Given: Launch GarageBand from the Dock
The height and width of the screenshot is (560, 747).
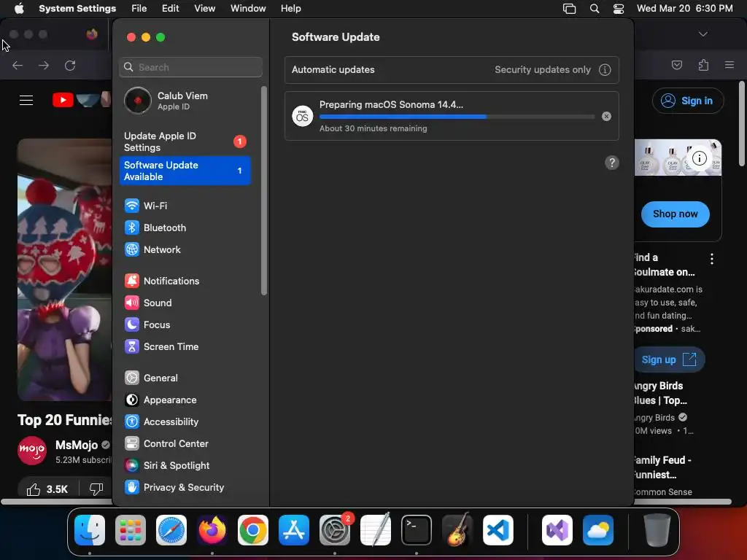Looking at the screenshot, I should [457, 530].
